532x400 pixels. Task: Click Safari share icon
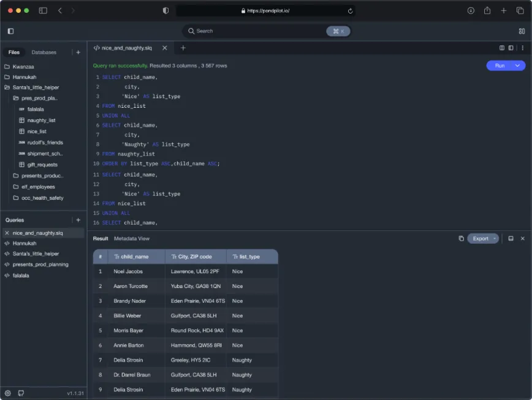pos(487,10)
